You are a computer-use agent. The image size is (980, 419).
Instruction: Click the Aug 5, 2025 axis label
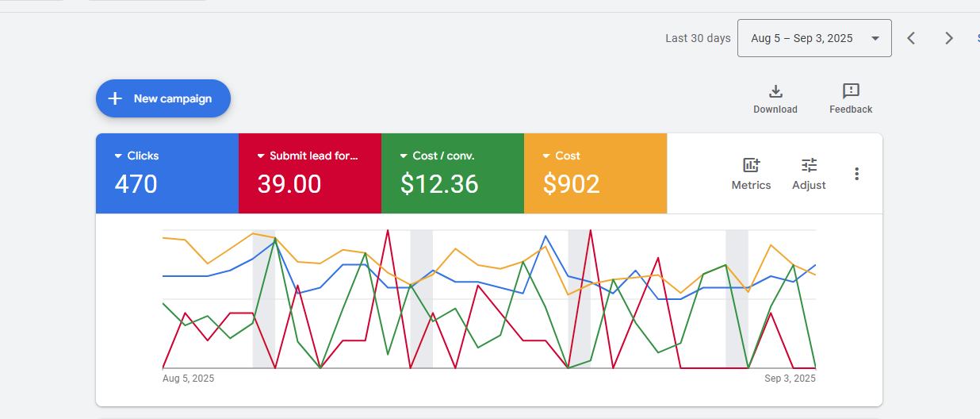[x=188, y=379]
